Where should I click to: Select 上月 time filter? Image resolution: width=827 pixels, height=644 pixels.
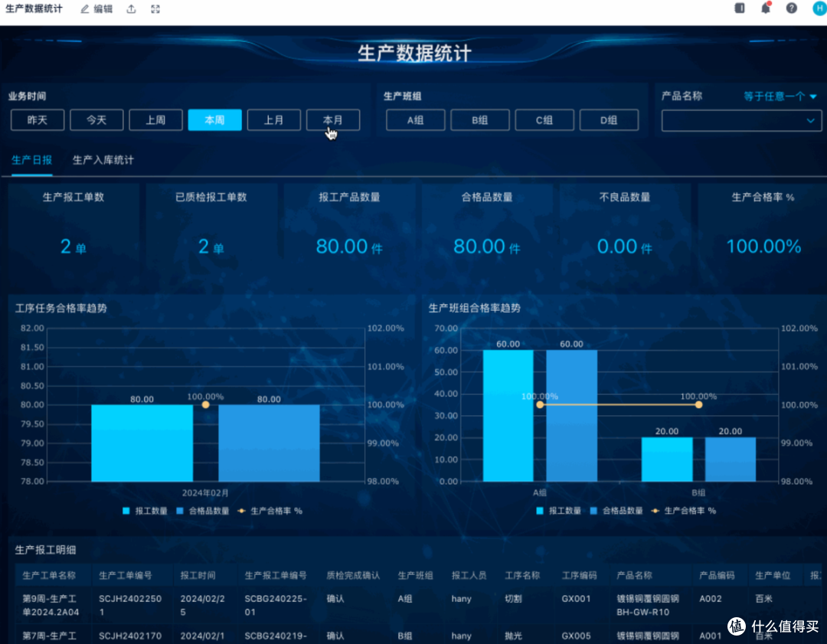(273, 120)
